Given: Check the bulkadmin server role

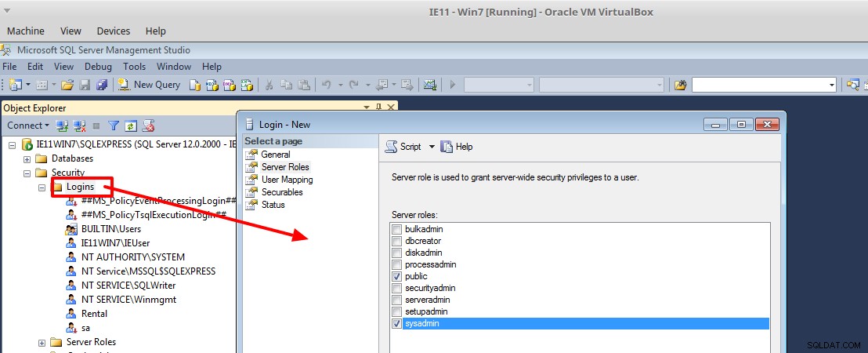Looking at the screenshot, I should tap(397, 229).
